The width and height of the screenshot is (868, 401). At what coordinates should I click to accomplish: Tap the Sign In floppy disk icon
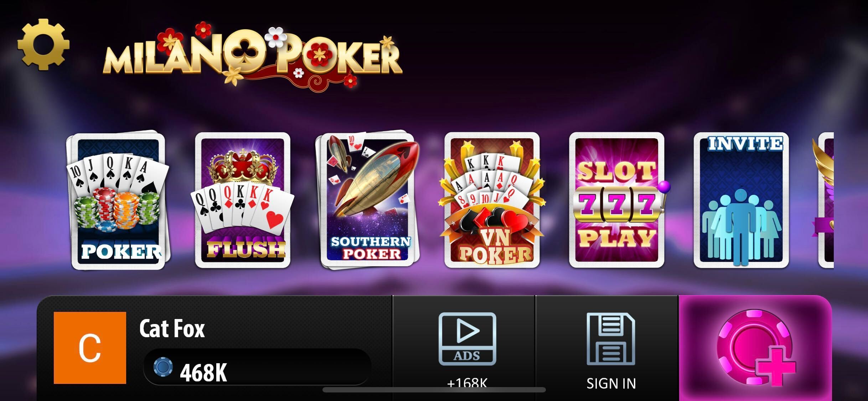611,339
